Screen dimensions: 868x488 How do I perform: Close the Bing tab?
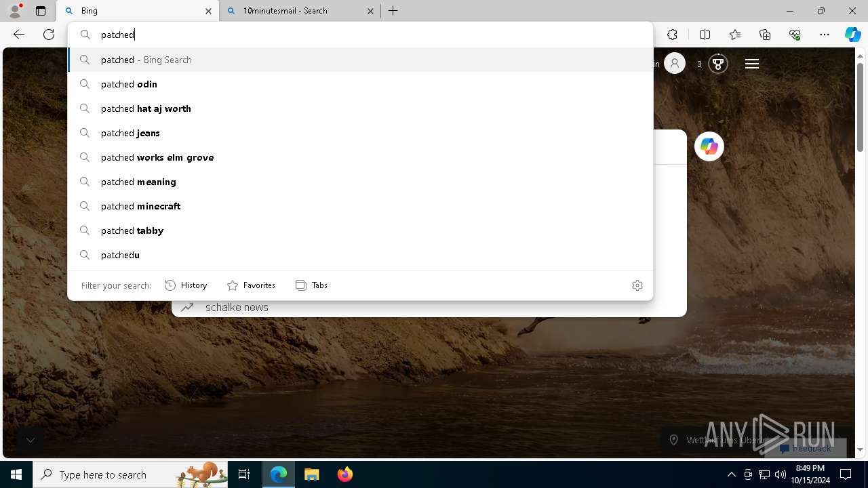[208, 11]
